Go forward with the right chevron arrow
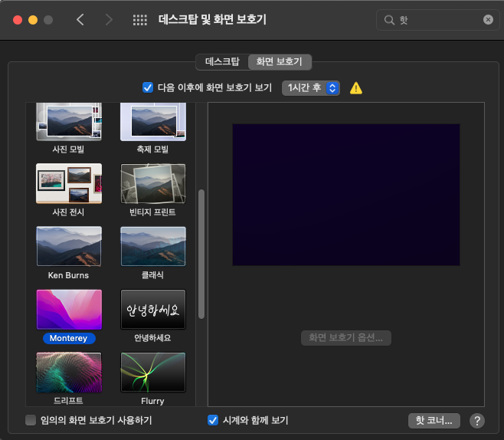This screenshot has height=440, width=504. coord(109,20)
